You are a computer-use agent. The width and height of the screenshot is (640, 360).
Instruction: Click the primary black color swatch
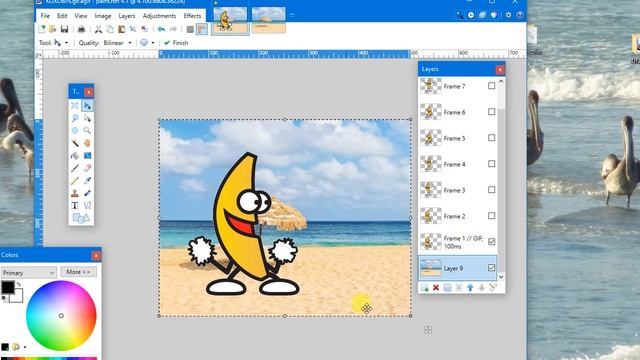pos(7,288)
